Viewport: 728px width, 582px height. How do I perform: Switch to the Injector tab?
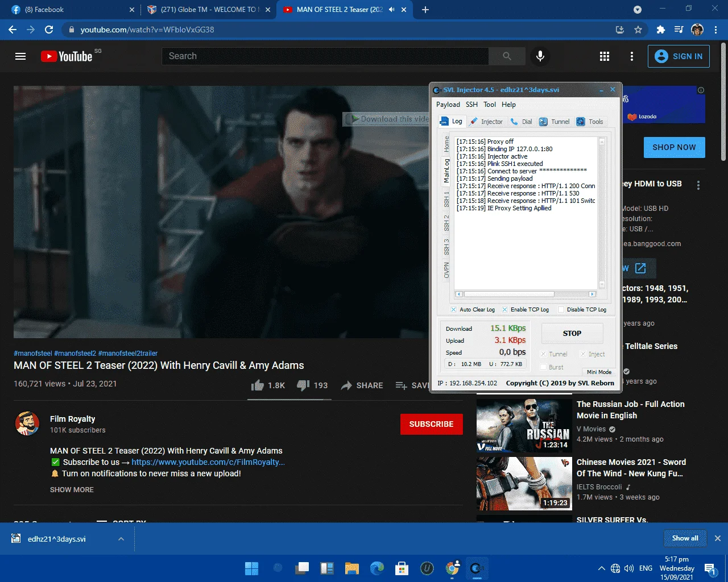[x=486, y=122]
